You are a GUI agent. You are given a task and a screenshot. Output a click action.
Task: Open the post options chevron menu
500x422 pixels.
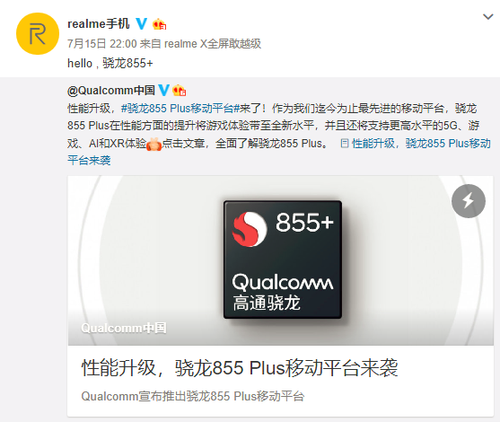click(488, 16)
